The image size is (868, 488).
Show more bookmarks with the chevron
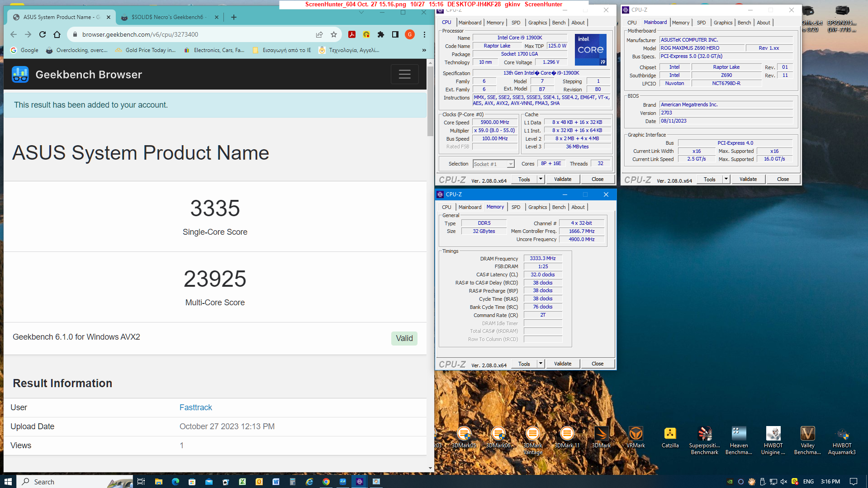(424, 50)
